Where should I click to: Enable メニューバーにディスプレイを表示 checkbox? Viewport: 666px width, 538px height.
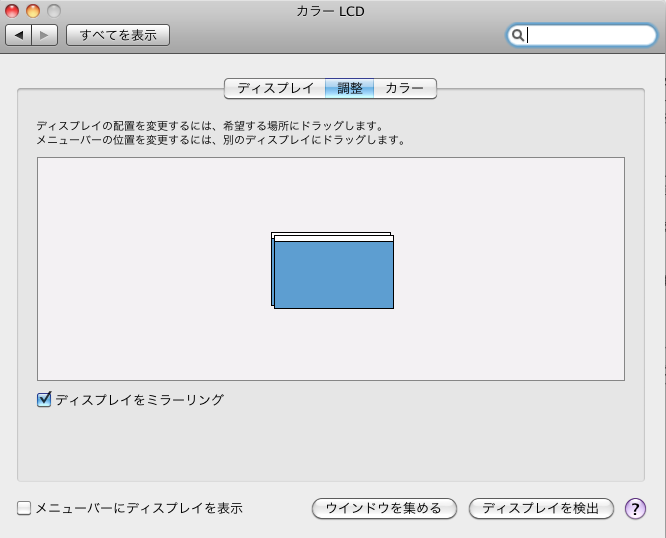(24, 508)
